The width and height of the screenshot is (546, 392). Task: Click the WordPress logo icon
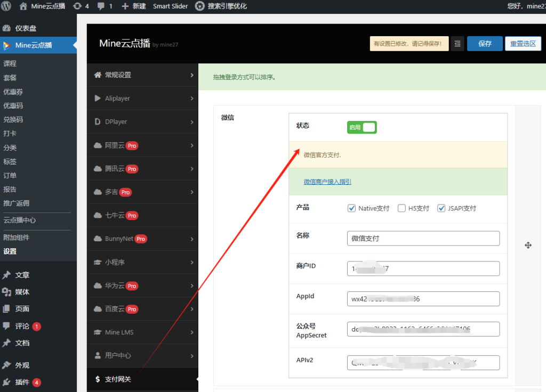[x=6, y=6]
